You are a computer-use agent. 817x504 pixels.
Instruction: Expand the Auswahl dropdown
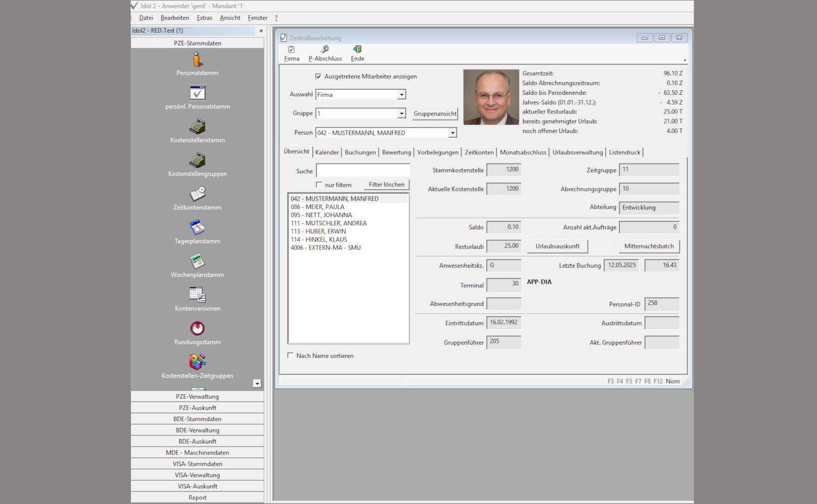(401, 95)
